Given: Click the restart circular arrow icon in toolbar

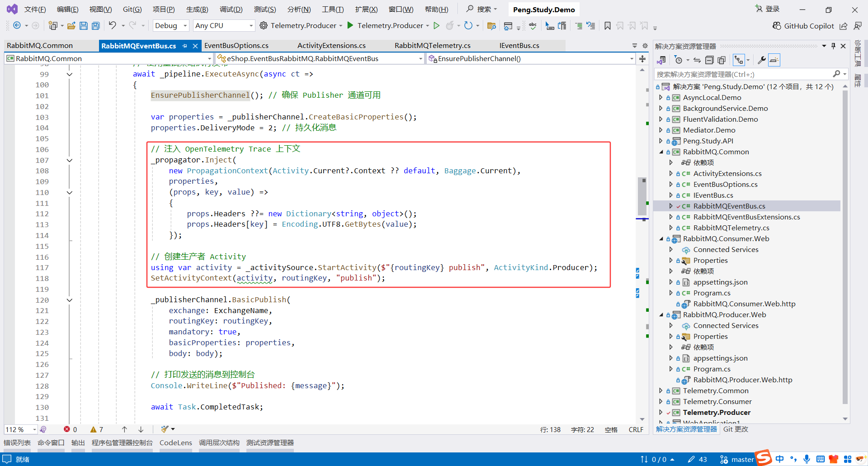Looking at the screenshot, I should [468, 26].
